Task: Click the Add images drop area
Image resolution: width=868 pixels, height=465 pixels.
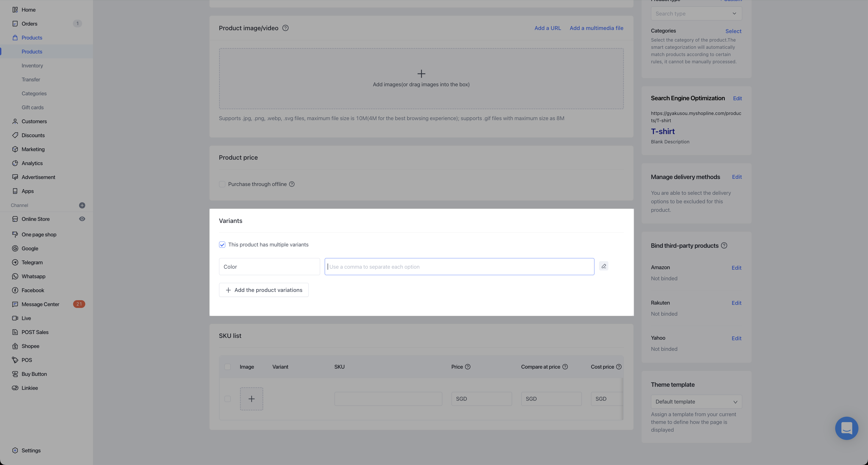Action: (x=421, y=79)
